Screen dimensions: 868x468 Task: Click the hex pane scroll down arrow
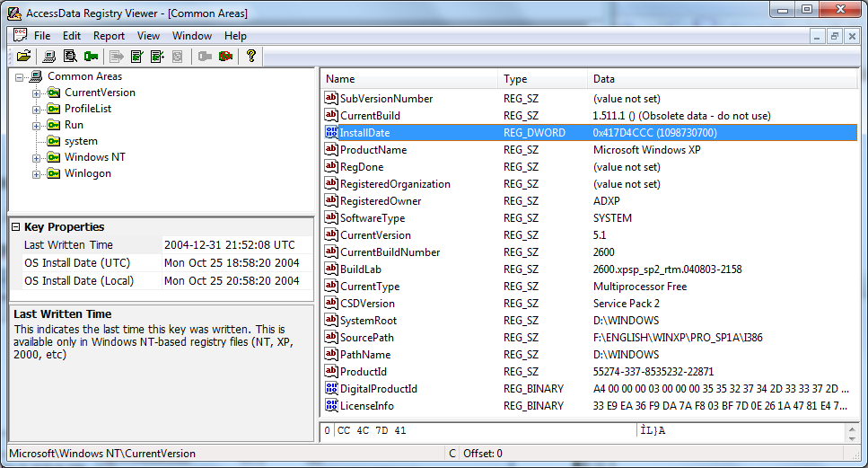tap(851, 438)
